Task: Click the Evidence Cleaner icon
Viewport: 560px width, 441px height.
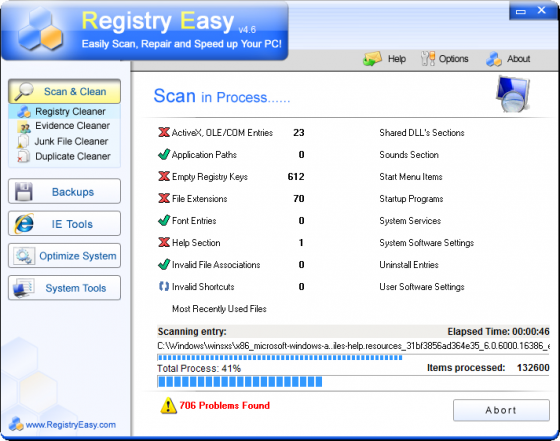Action: tap(24, 126)
